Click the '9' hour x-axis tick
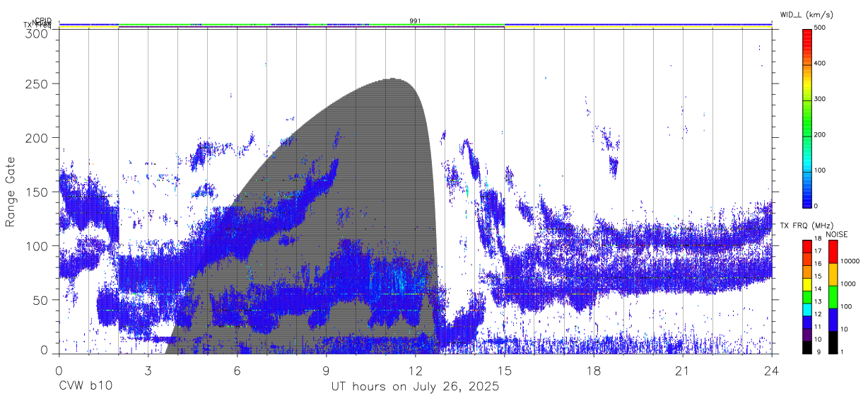The image size is (868, 401). 326,371
